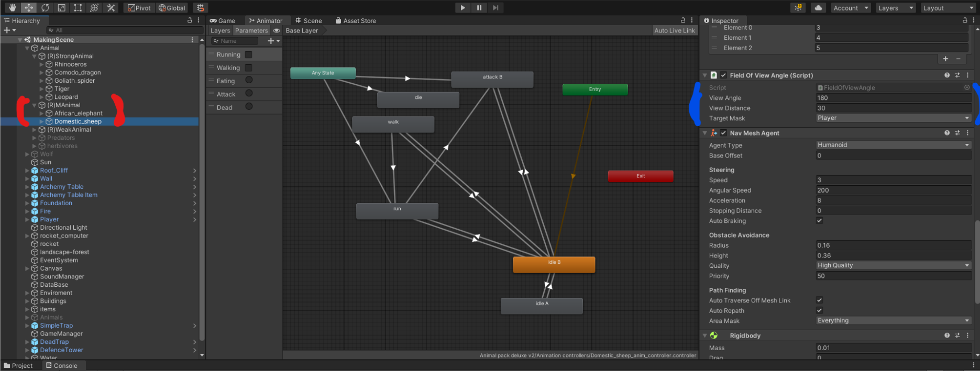Open the Agent Type Humanoid dropdown
980x371 pixels.
(894, 145)
